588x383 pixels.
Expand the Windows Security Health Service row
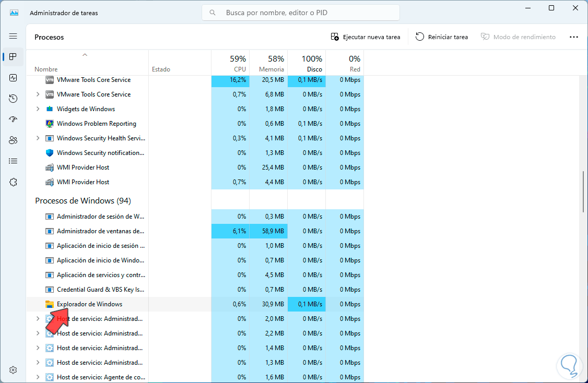point(38,138)
